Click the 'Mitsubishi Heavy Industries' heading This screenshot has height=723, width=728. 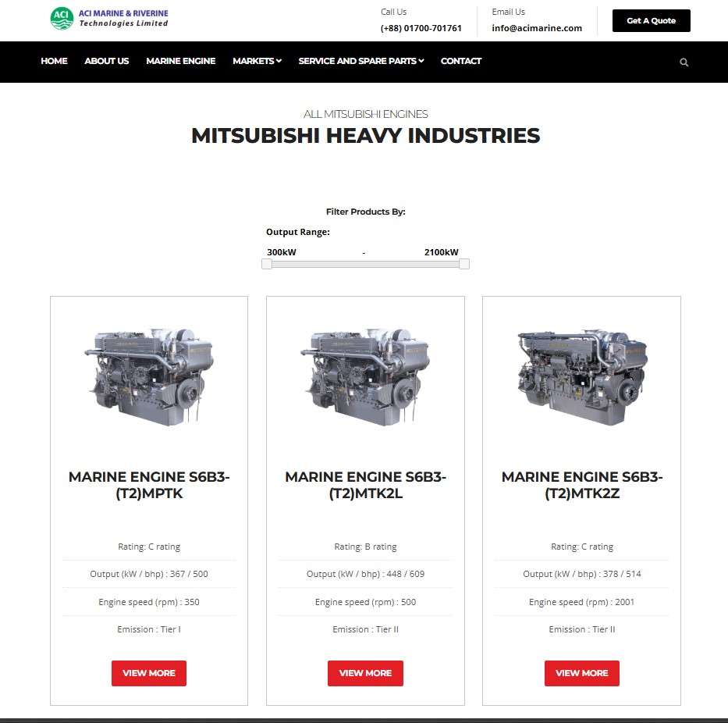point(365,136)
